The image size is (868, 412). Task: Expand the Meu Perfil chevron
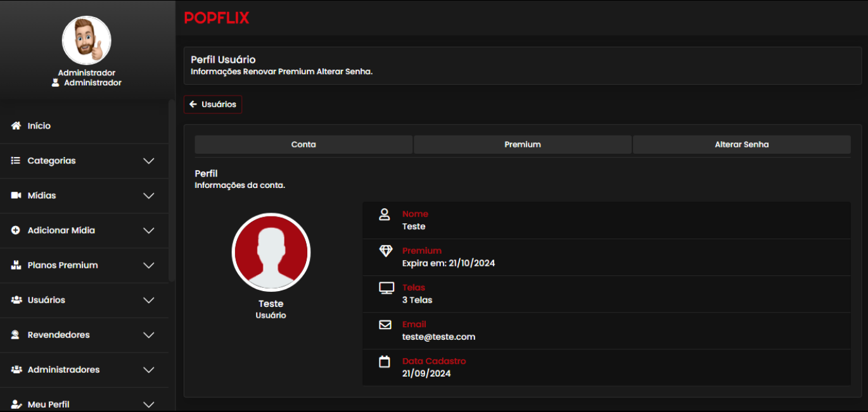pos(149,404)
